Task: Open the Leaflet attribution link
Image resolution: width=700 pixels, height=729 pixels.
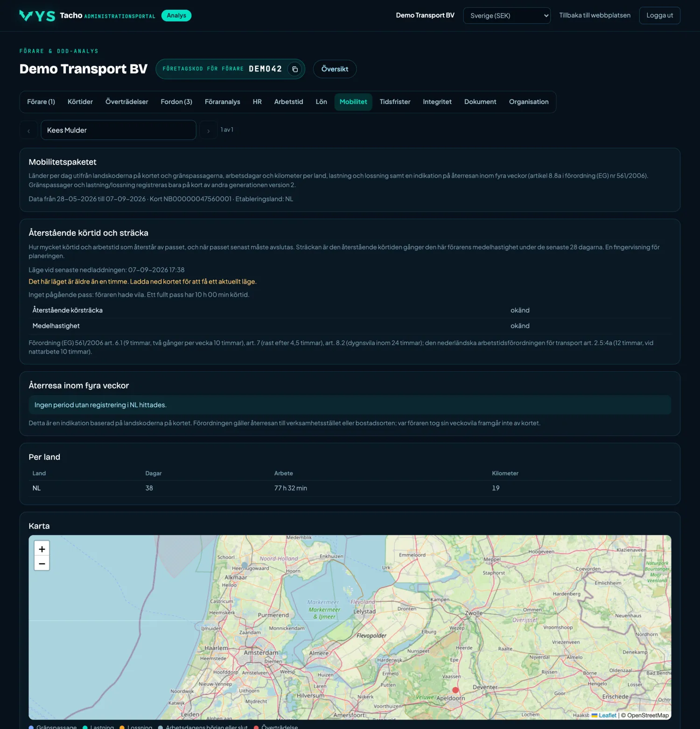Action: click(604, 715)
